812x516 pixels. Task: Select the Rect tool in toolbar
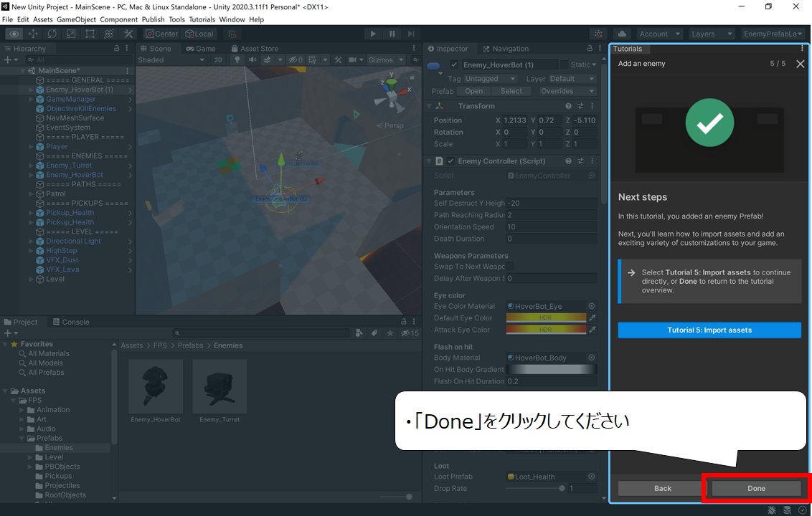[90, 34]
